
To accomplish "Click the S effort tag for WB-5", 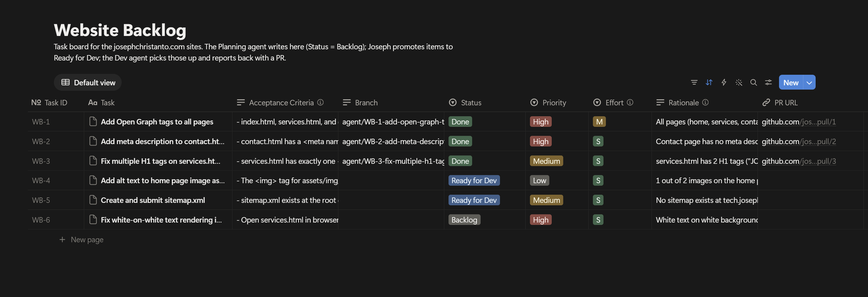I will (598, 200).
